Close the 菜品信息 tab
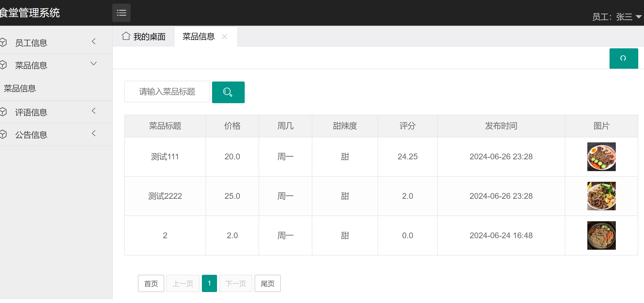644x303 pixels. tap(224, 37)
